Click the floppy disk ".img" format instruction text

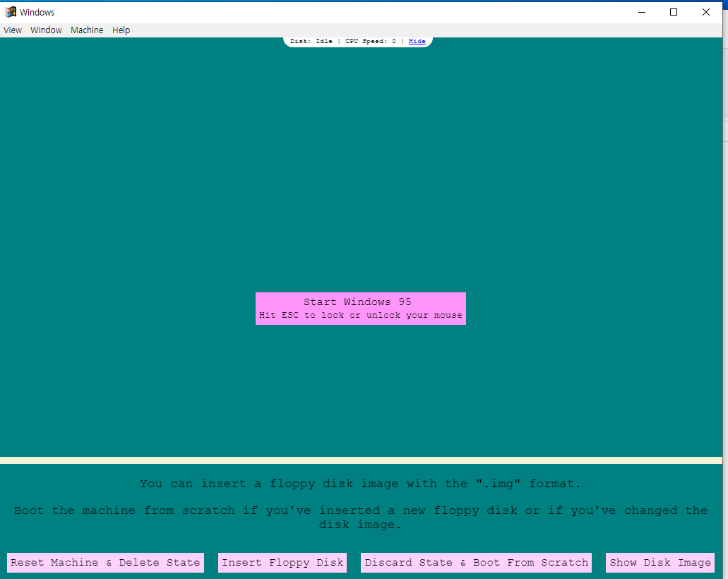(361, 484)
